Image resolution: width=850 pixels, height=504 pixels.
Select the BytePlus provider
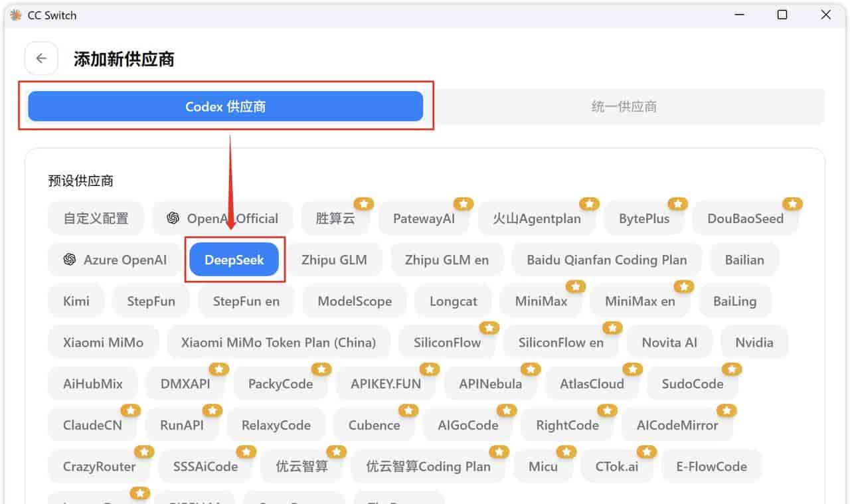[x=644, y=218]
